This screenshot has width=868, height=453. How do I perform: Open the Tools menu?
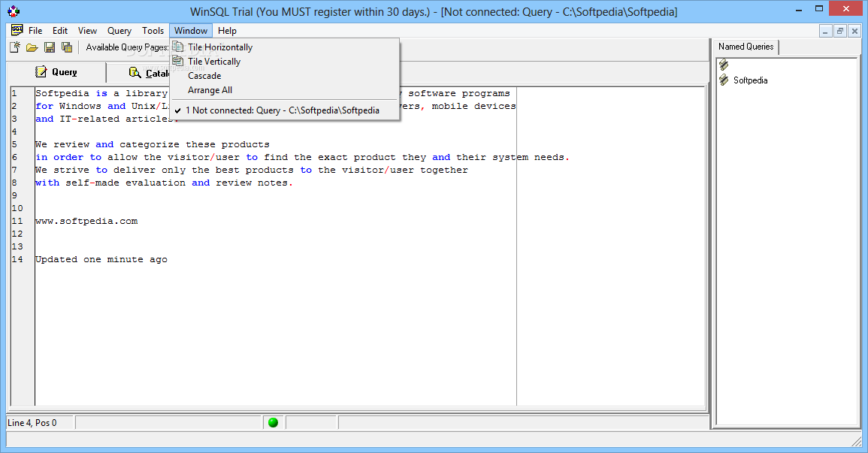coord(153,31)
